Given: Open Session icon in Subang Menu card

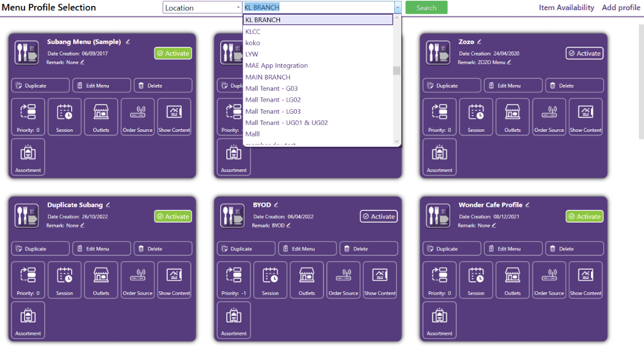Looking at the screenshot, I should click(x=65, y=116).
